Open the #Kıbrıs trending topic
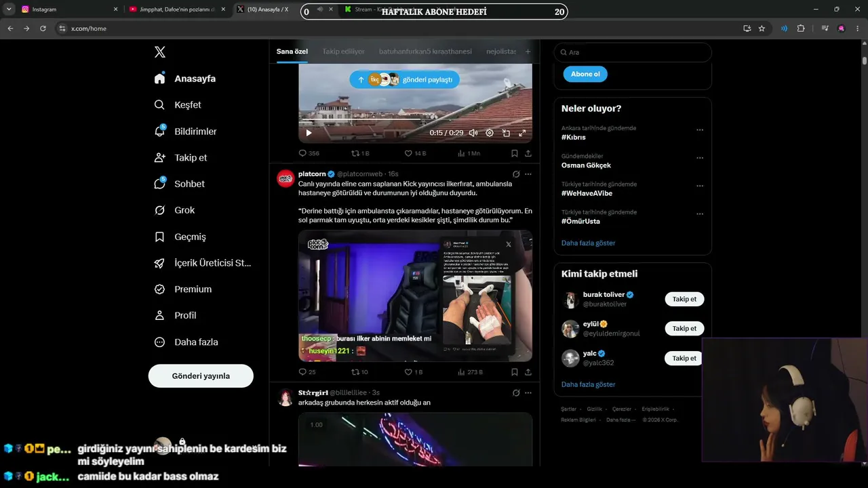Viewport: 868px width, 488px height. tap(574, 137)
